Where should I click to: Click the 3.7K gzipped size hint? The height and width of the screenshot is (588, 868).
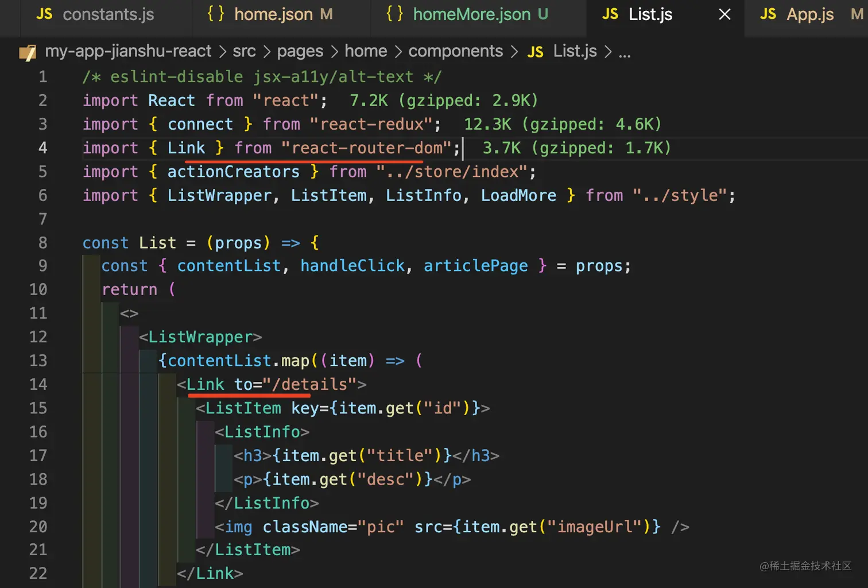576,148
